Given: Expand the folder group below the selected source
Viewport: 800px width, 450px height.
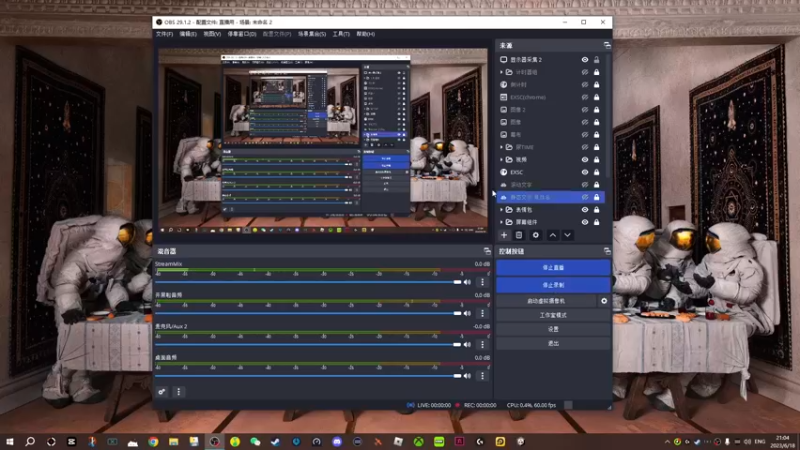Looking at the screenshot, I should 502,210.
